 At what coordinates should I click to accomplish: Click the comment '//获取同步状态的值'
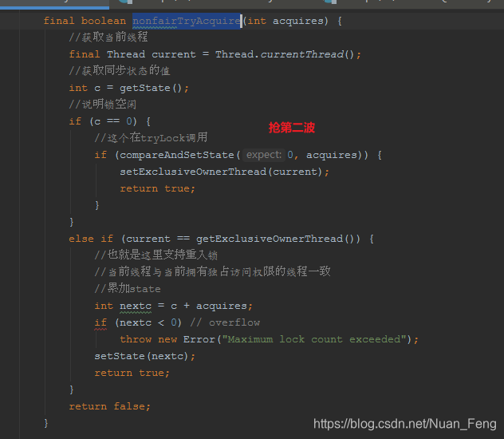[x=120, y=71]
